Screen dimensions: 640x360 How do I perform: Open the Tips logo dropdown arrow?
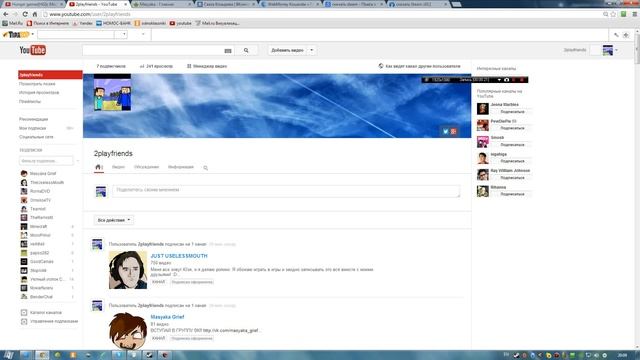pos(33,34)
